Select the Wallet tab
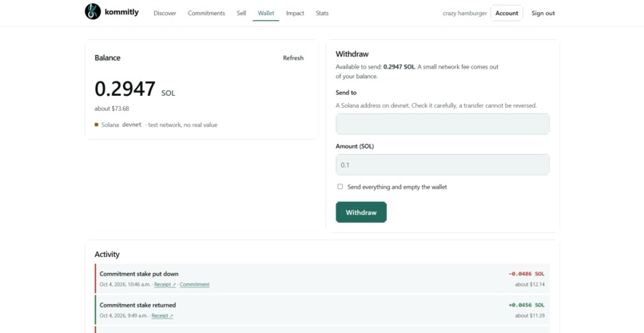644x333 pixels. click(266, 13)
